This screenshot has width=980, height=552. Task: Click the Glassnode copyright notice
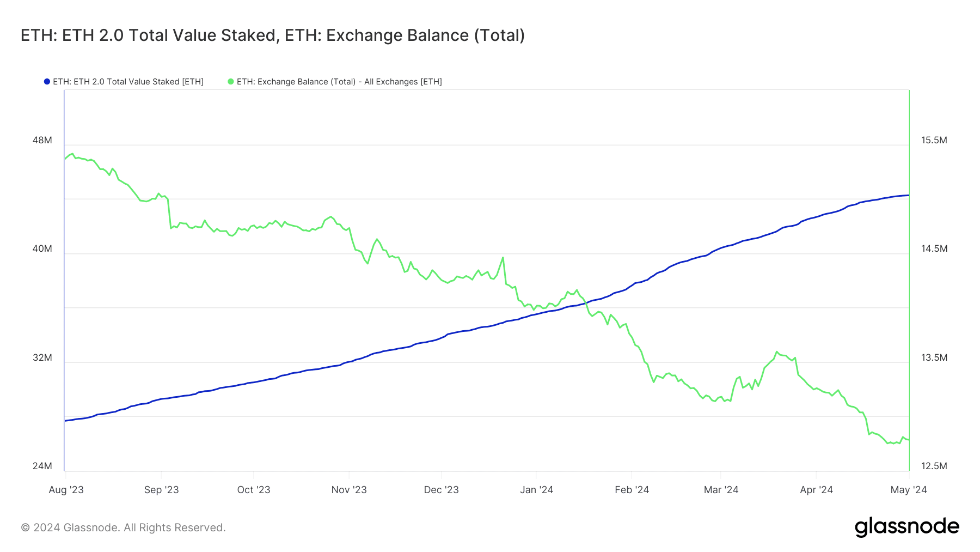click(x=123, y=527)
